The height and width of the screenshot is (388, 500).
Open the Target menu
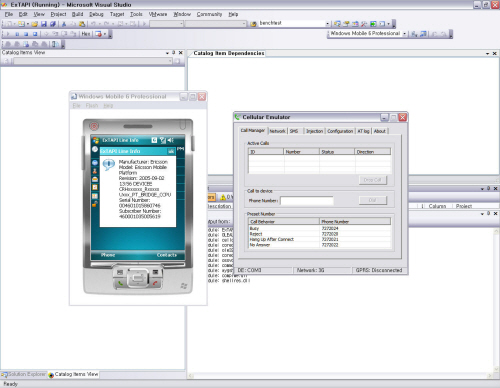tap(117, 14)
